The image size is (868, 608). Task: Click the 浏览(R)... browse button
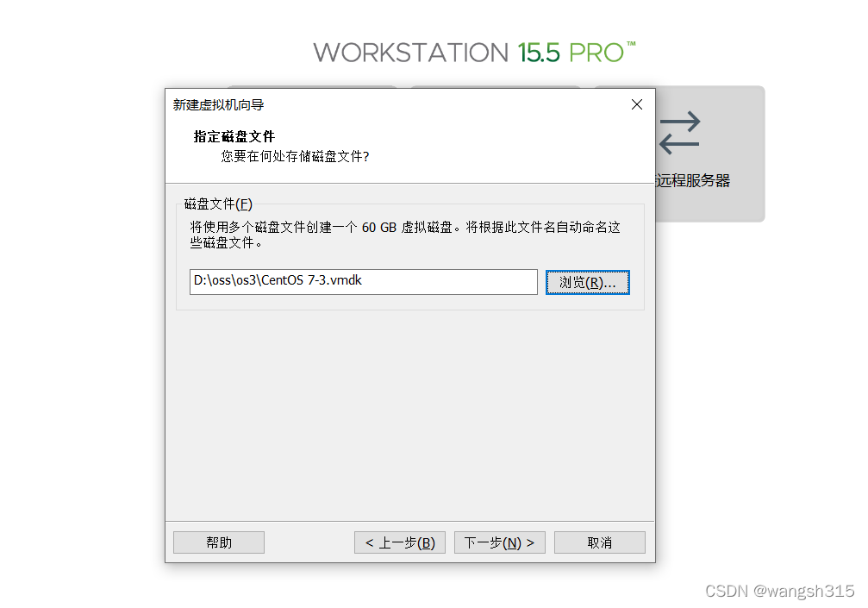(587, 282)
